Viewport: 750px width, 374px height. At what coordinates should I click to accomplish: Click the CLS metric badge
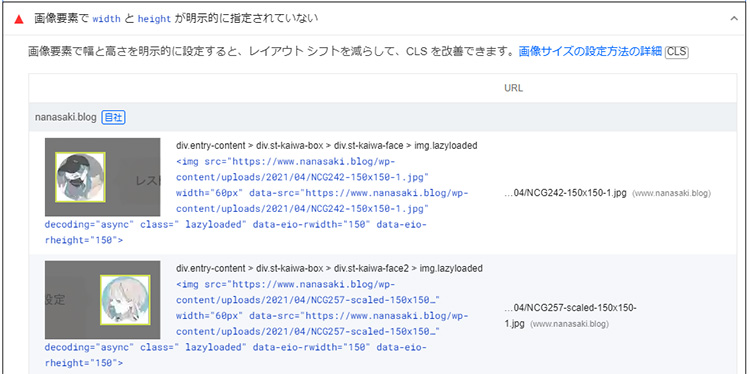pos(677,52)
